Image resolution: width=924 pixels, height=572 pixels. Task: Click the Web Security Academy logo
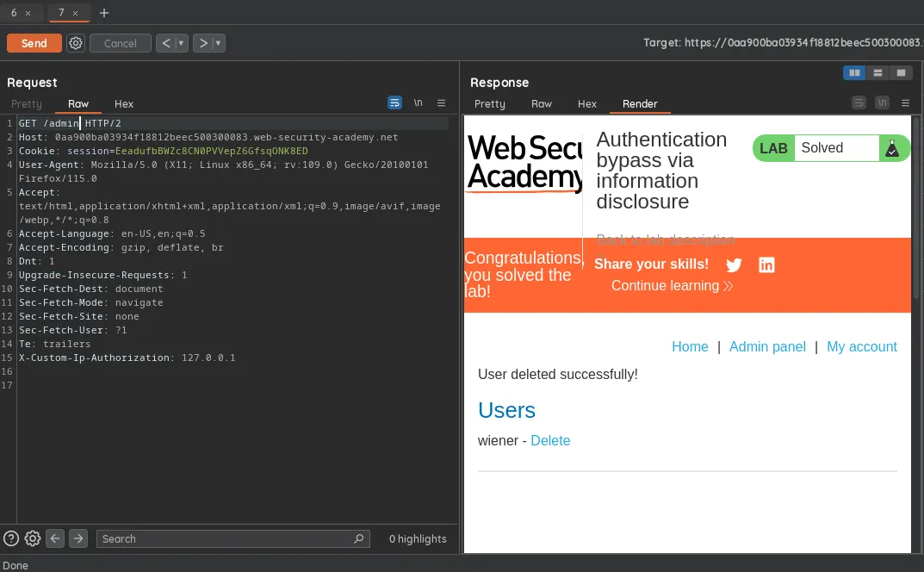[x=524, y=163]
